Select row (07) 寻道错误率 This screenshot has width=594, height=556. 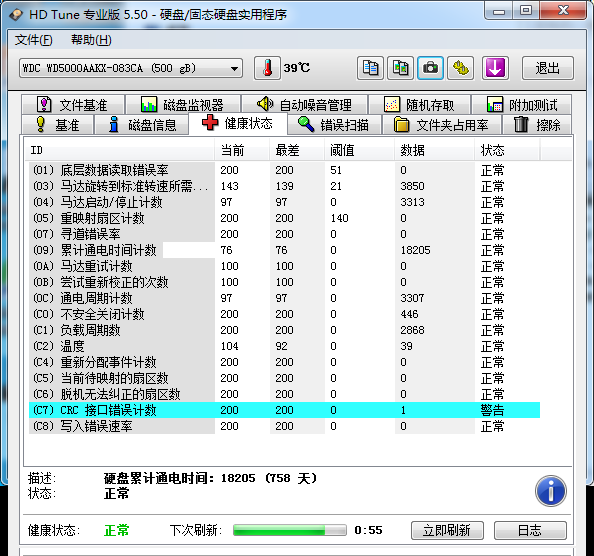[x=284, y=234]
